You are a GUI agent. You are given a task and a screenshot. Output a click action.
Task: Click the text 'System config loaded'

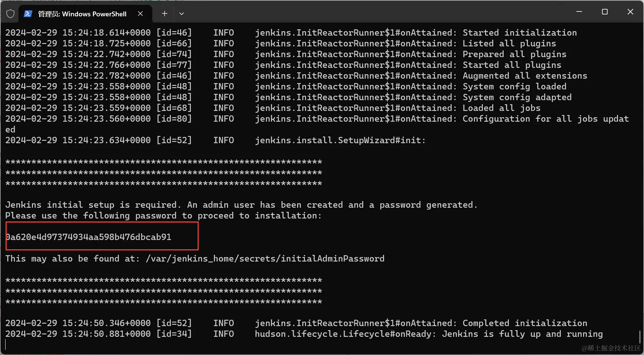[x=514, y=86]
